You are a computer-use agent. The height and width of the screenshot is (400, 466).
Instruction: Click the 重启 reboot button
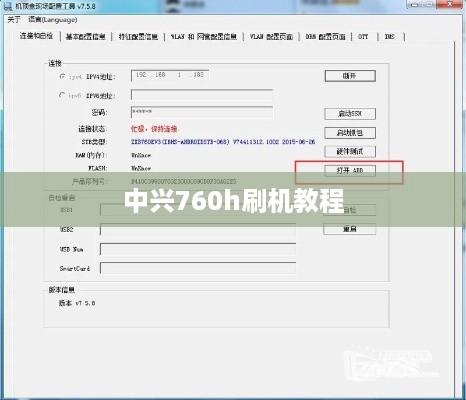pyautogui.click(x=350, y=229)
